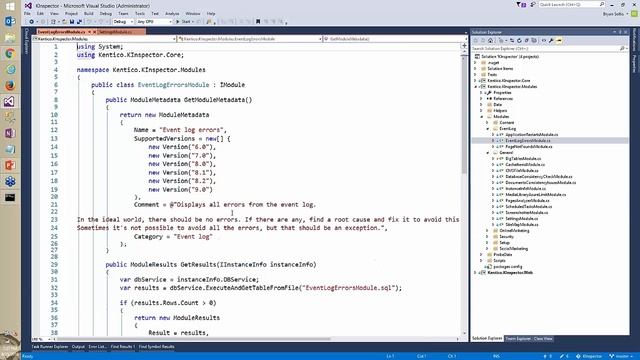640x360 pixels.
Task: Expand the Solution Items folder
Action: click(x=475, y=69)
